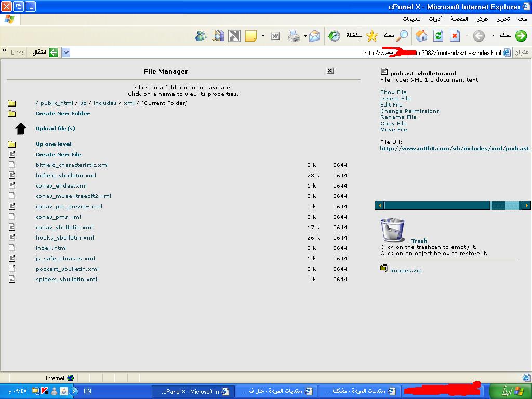The width and height of the screenshot is (532, 399).
Task: Go to Home page icon
Action: [421, 36]
